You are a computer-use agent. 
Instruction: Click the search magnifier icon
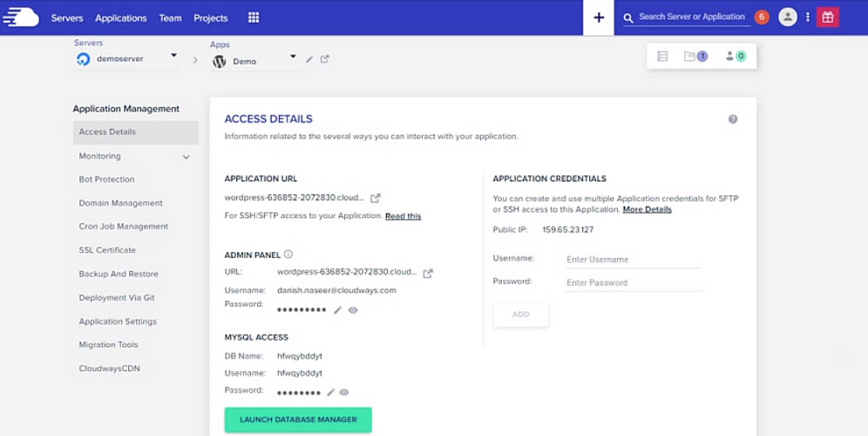pos(627,18)
